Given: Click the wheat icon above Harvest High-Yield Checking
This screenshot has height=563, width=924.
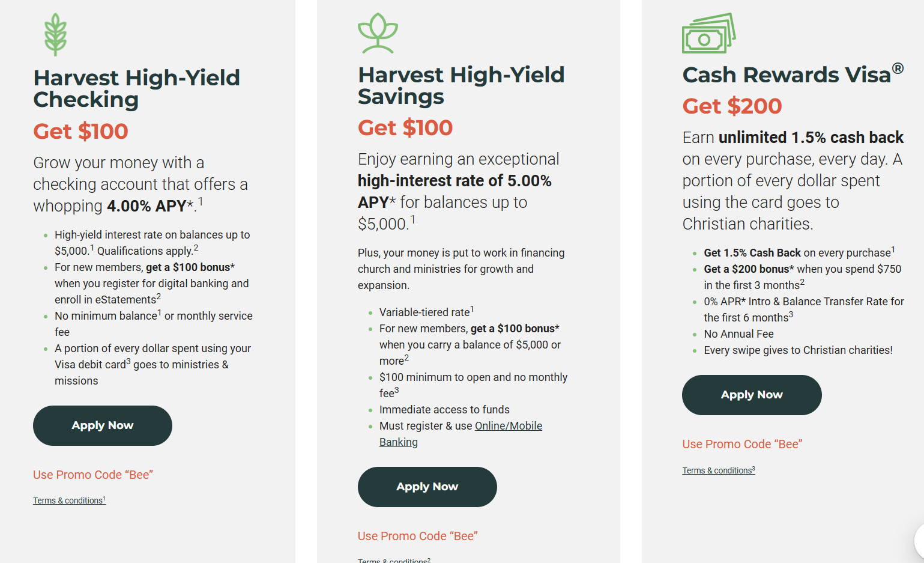Looking at the screenshot, I should 55,35.
